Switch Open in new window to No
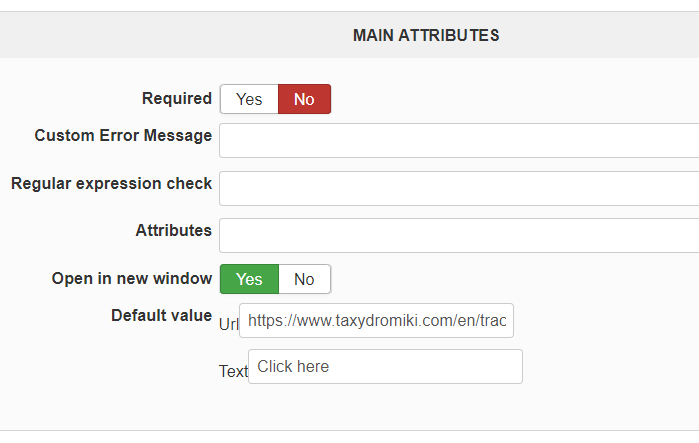The height and width of the screenshot is (443, 699). tap(304, 279)
